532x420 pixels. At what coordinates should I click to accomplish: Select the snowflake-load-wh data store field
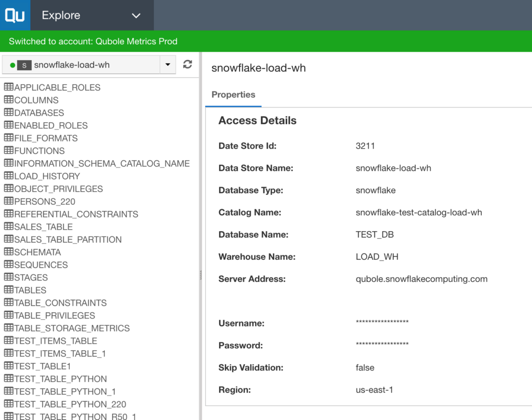pyautogui.click(x=81, y=64)
